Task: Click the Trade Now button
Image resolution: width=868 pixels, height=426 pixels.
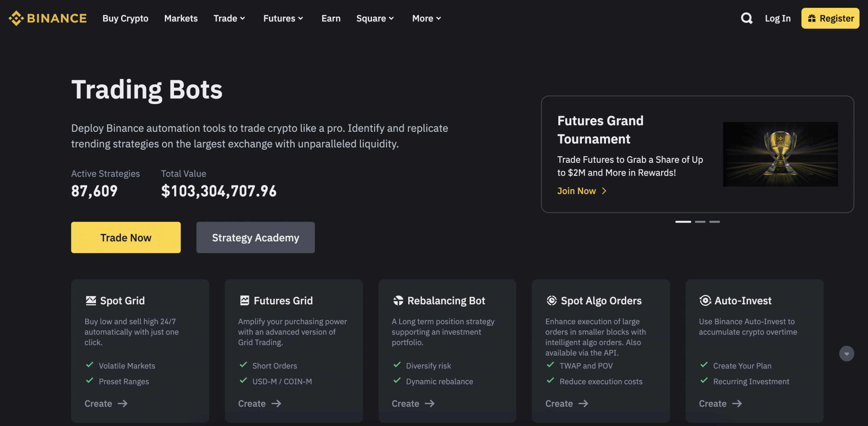Action: pos(126,237)
